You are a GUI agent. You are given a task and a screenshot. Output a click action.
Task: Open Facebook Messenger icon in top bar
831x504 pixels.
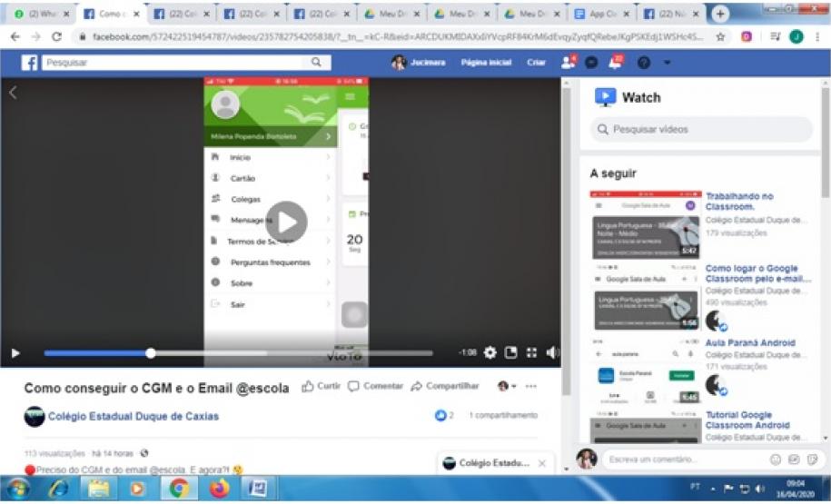point(591,63)
